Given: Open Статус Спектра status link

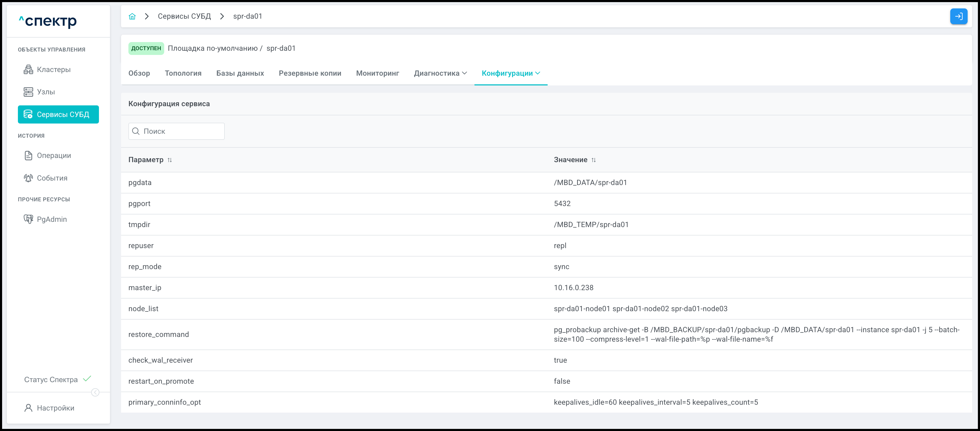Looking at the screenshot, I should pos(51,379).
